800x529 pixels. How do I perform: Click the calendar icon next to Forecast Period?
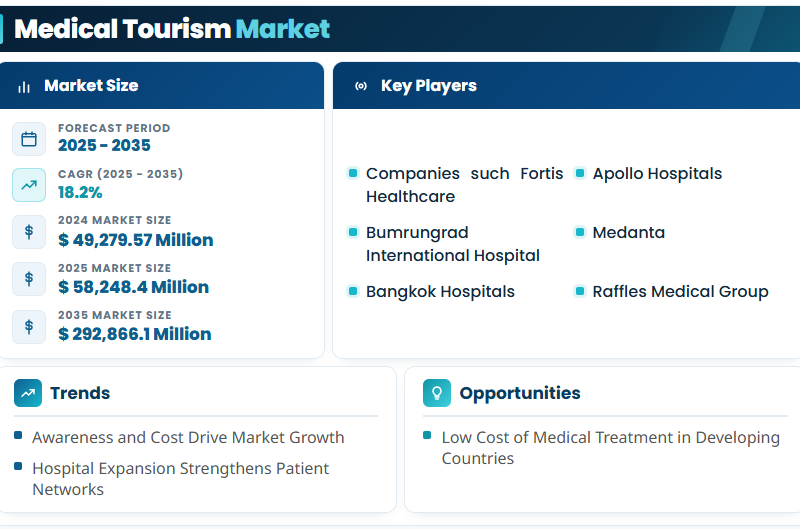[x=29, y=139]
